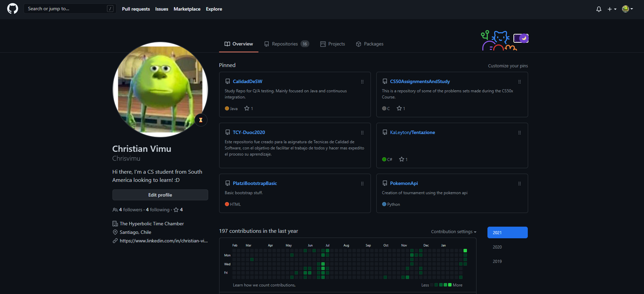
Task: Grab the drag handle on PokemonApi card
Action: (520, 184)
